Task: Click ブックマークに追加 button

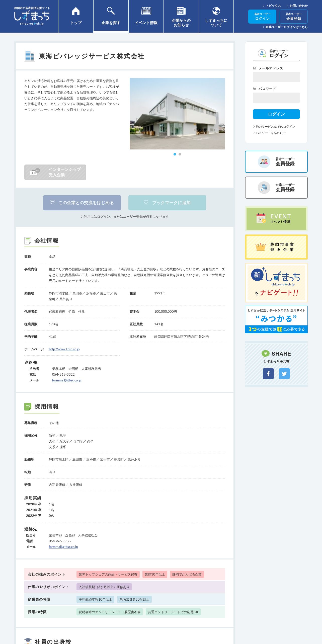Action: [x=167, y=203]
